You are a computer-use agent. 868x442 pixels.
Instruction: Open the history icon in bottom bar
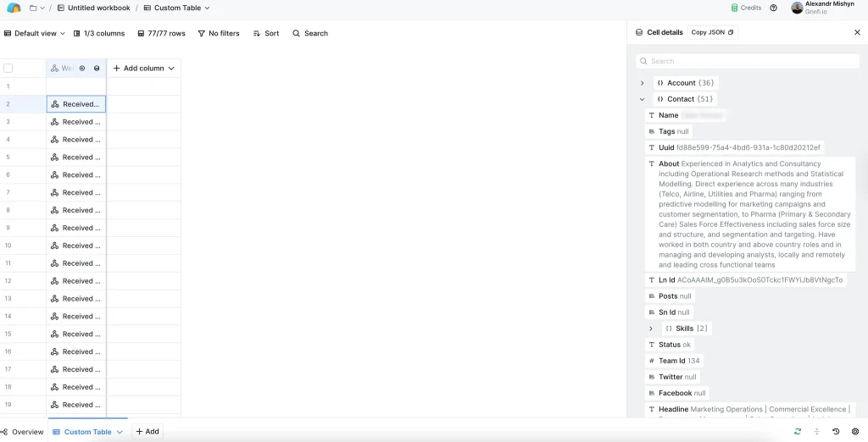(x=836, y=431)
